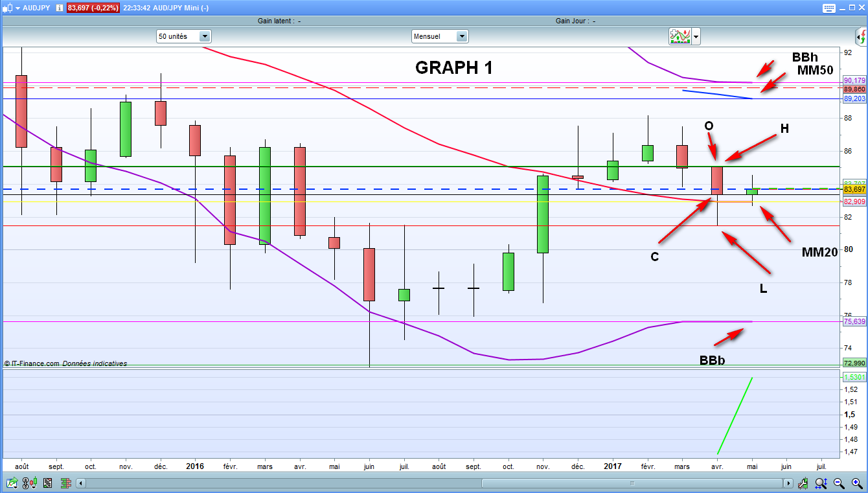Open the 50 unités dropdown
This screenshot has width=868, height=493.
point(183,36)
